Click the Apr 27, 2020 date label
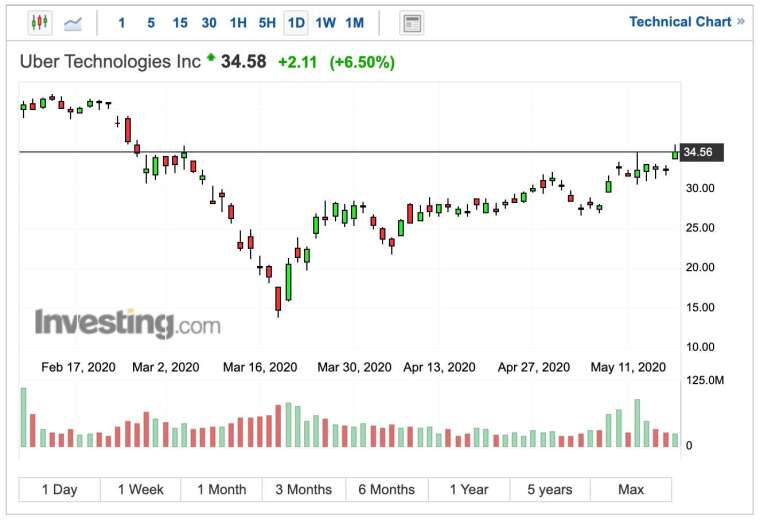The height and width of the screenshot is (520, 760). 534,367
